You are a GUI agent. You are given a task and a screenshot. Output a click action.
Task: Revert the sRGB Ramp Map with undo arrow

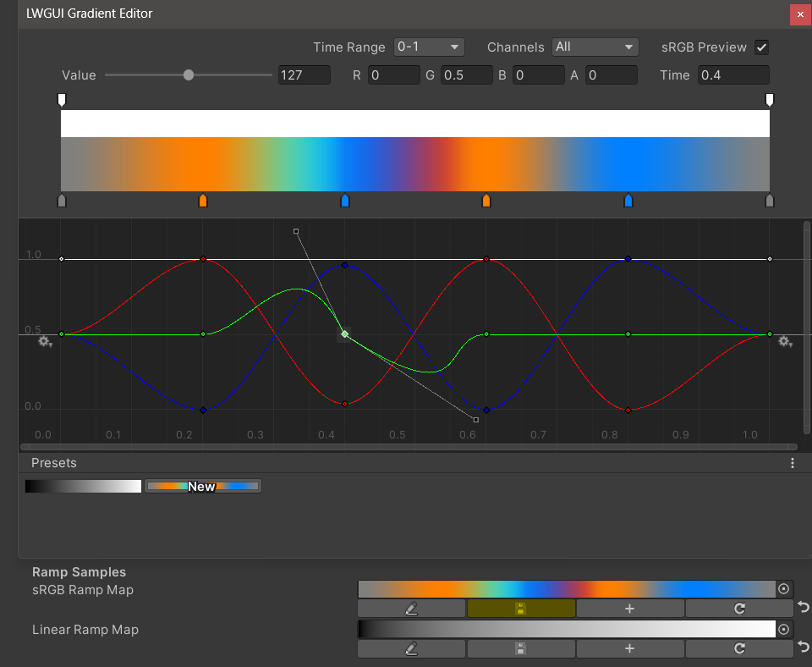pos(803,608)
